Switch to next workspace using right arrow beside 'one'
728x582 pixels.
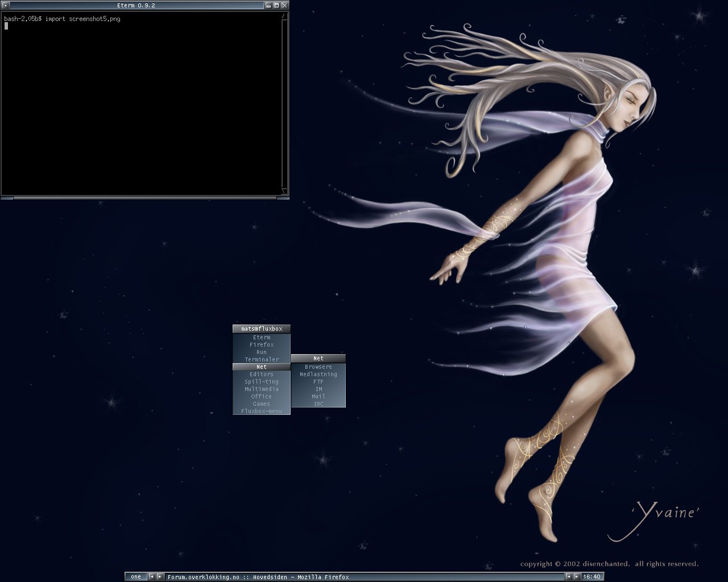click(x=160, y=577)
